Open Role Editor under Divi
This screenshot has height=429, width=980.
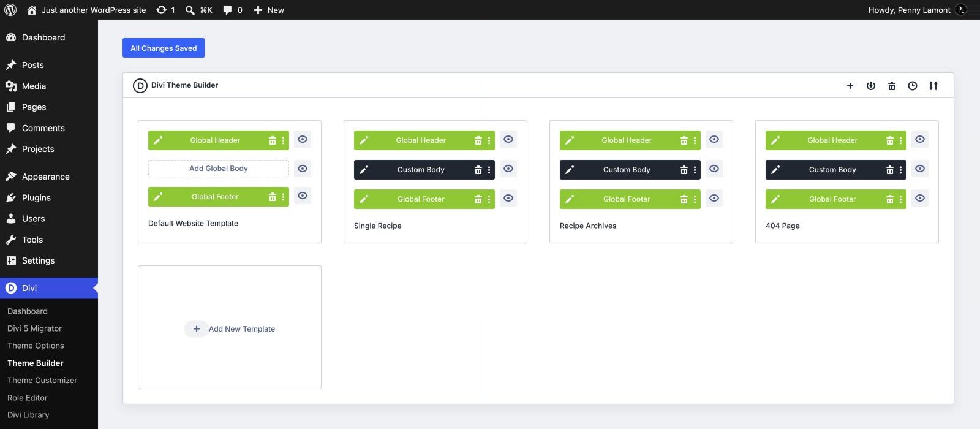[x=28, y=398]
